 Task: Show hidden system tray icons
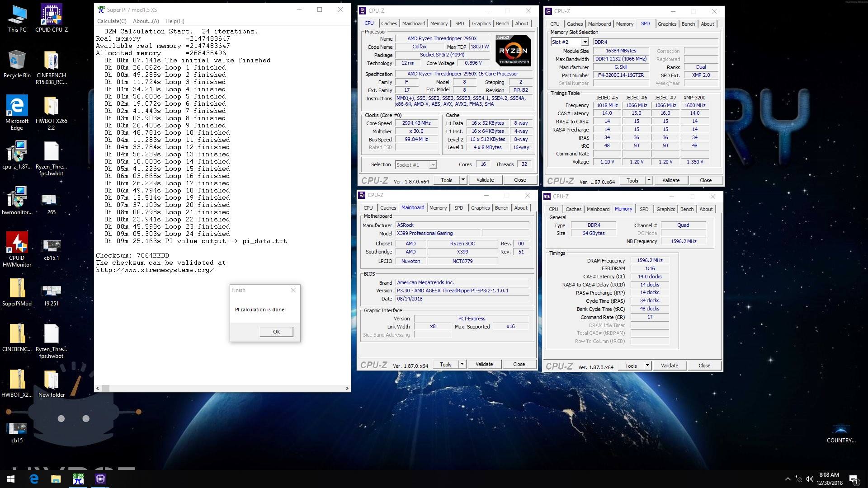tap(788, 479)
